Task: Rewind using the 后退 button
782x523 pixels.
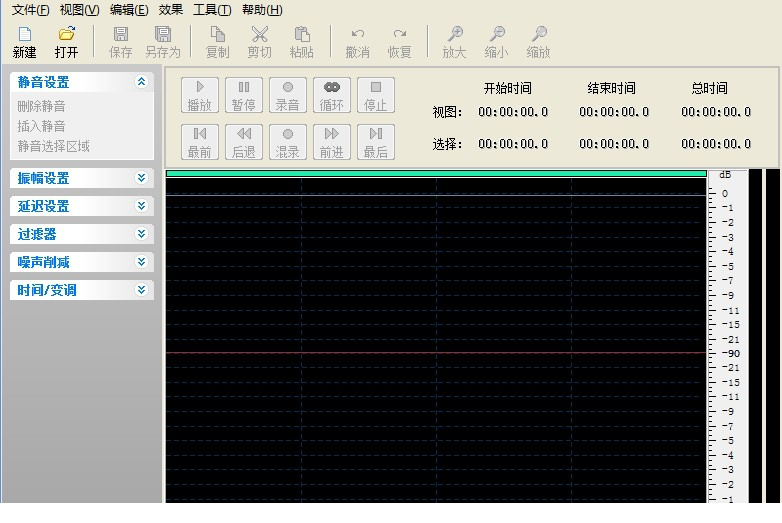Action: tap(243, 142)
